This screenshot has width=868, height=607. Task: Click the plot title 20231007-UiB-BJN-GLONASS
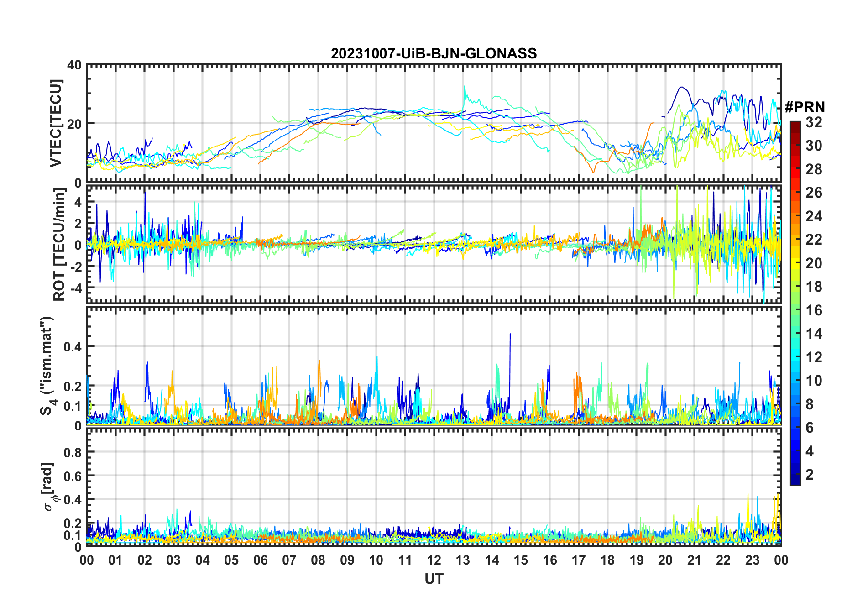coord(434,53)
